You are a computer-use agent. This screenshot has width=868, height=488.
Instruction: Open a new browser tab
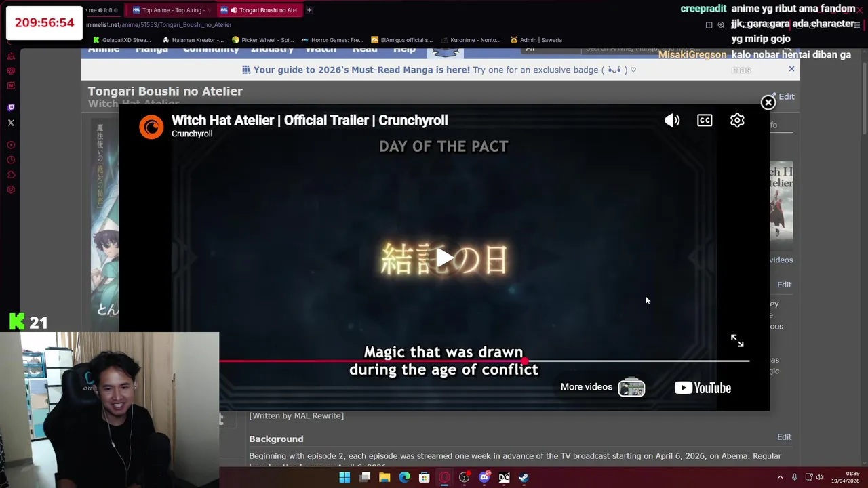point(309,10)
